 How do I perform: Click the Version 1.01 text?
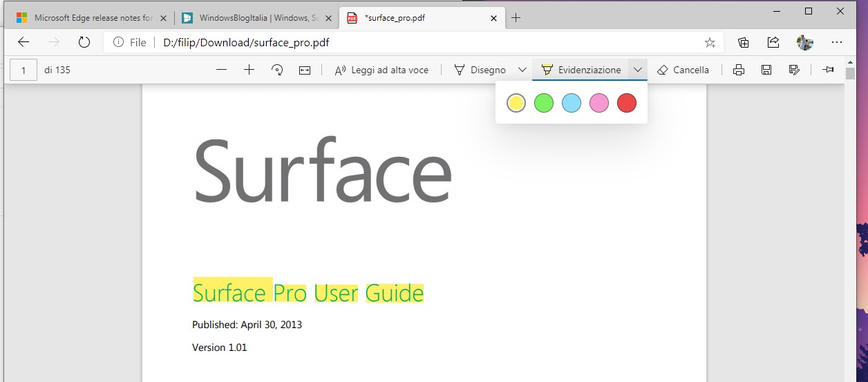219,347
